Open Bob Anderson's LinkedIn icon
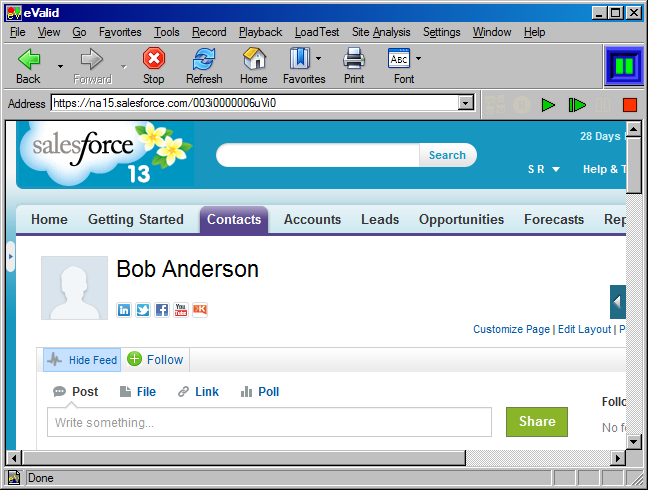This screenshot has height=490, width=648. click(x=124, y=309)
